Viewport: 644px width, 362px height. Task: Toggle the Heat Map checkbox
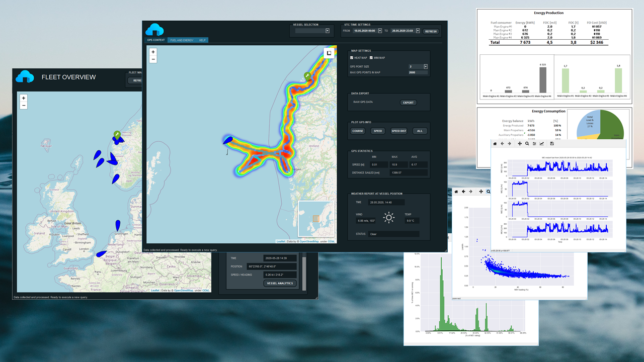(x=352, y=58)
